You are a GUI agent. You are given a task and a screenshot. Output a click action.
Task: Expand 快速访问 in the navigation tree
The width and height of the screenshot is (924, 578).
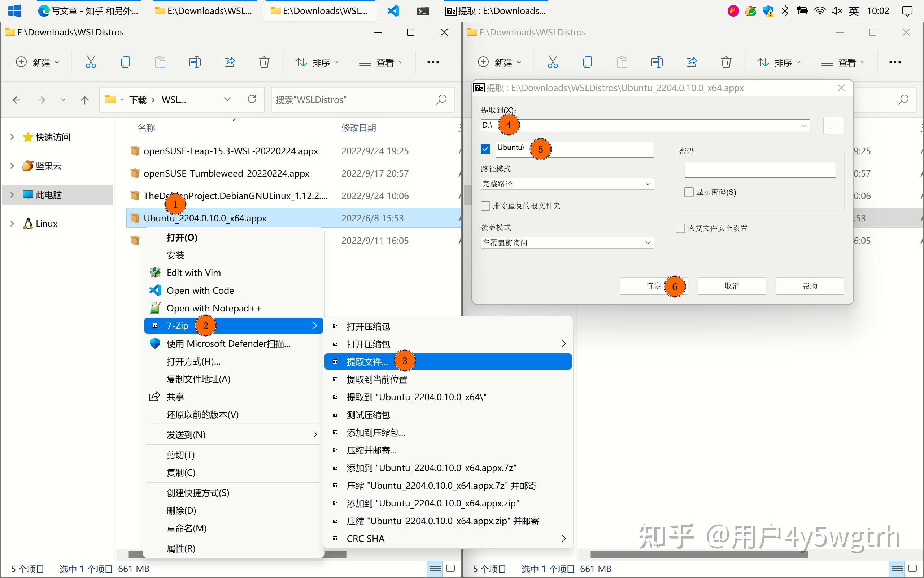(x=12, y=137)
